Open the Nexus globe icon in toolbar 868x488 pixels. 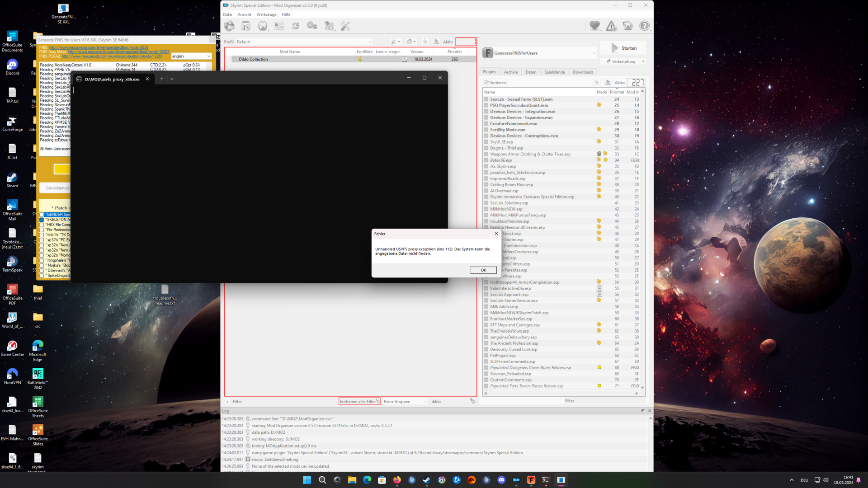(x=263, y=26)
